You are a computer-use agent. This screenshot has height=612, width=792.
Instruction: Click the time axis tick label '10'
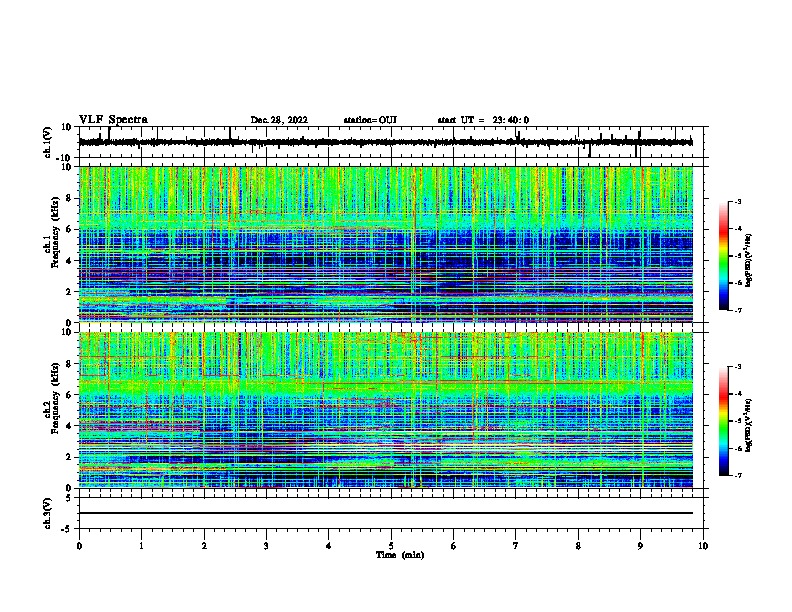tap(703, 546)
